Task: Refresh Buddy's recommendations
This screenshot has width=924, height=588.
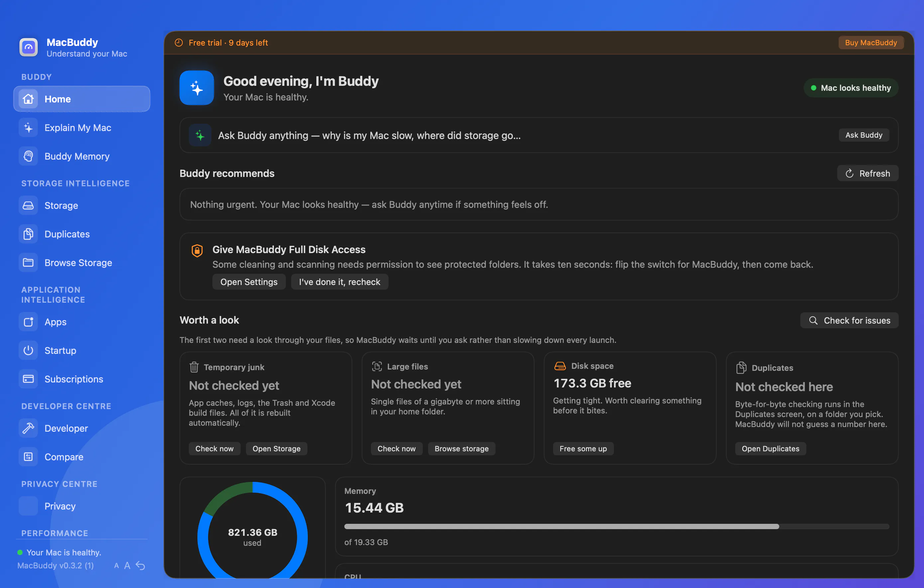Action: pyautogui.click(x=867, y=173)
